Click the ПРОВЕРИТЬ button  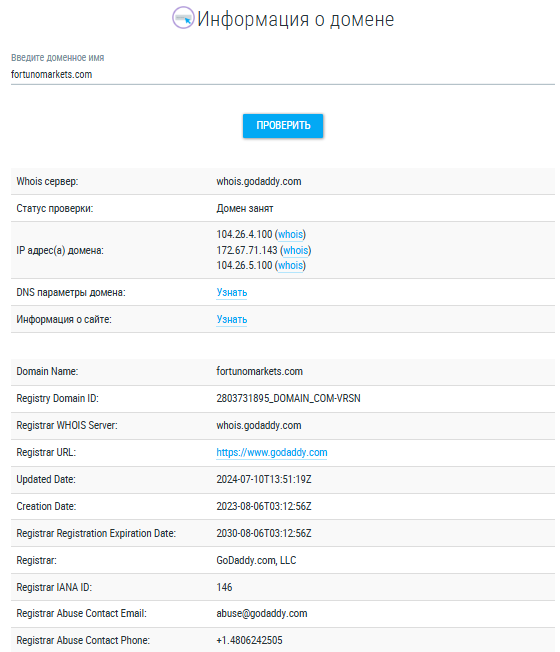coord(283,126)
